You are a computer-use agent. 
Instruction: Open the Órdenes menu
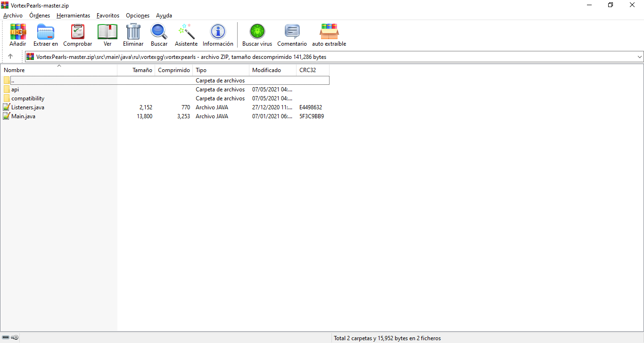[40, 16]
